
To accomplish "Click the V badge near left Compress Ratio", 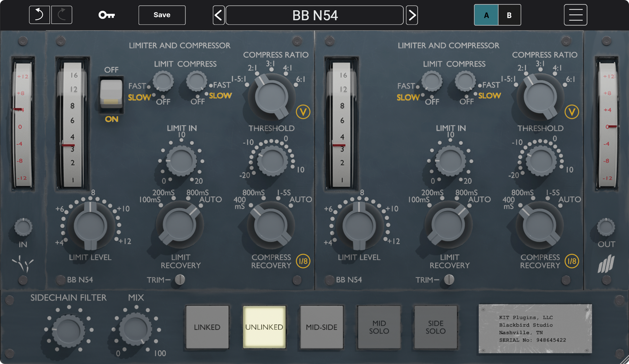I will click(303, 112).
